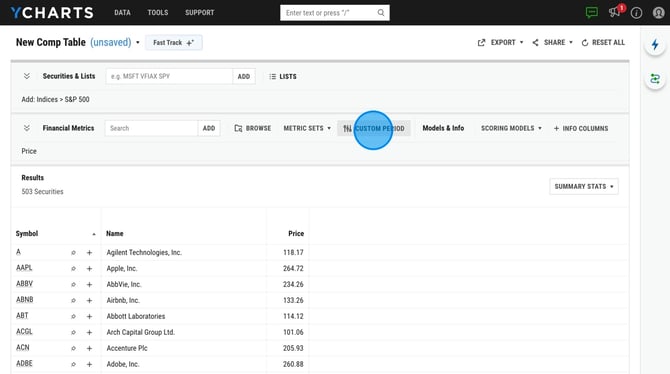The image size is (670, 374).
Task: Open the YCharts home logo
Action: coord(52,13)
